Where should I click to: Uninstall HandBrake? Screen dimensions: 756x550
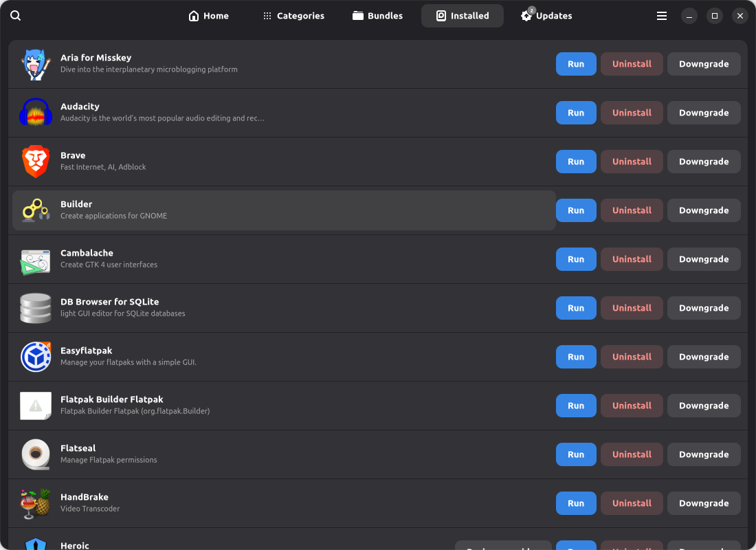click(x=632, y=503)
